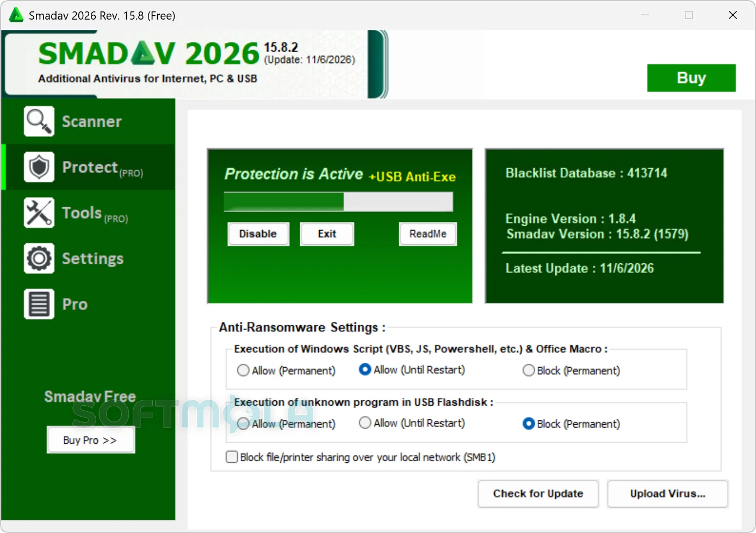Disable the active protection
756x533 pixels.
pos(258,234)
